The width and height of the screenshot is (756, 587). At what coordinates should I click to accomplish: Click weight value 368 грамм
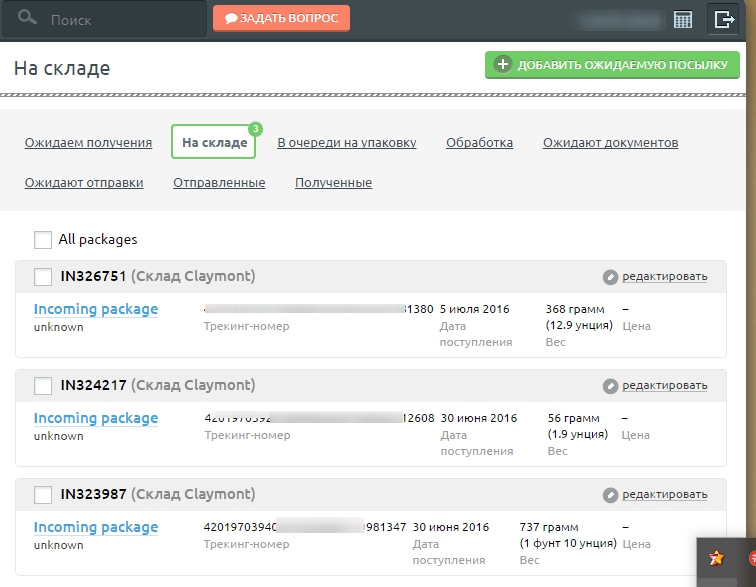pos(575,309)
